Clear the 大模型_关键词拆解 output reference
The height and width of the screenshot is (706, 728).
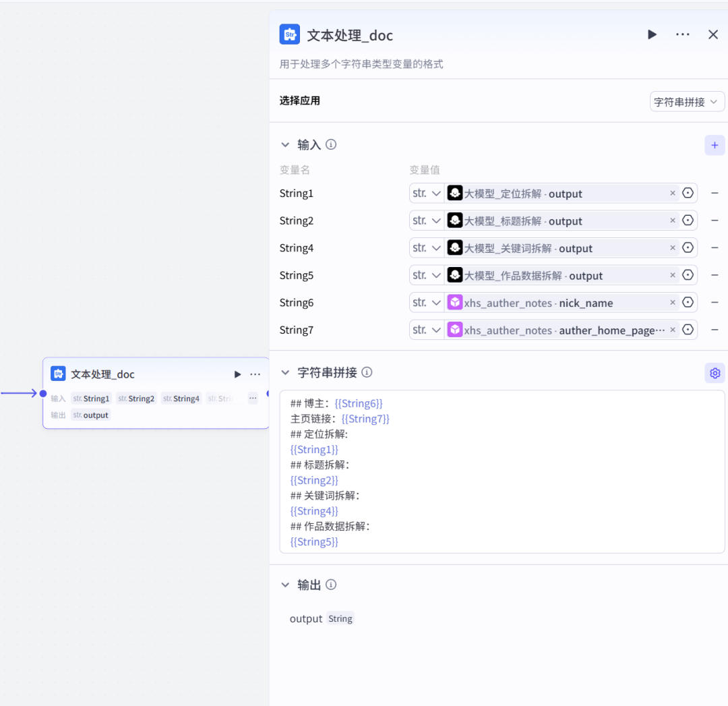click(x=672, y=248)
